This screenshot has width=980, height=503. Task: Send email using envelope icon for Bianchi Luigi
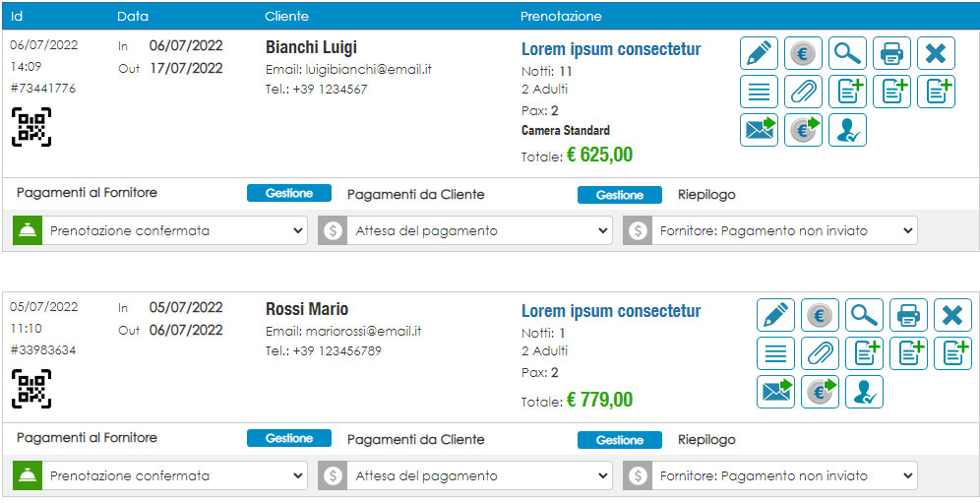(x=759, y=130)
